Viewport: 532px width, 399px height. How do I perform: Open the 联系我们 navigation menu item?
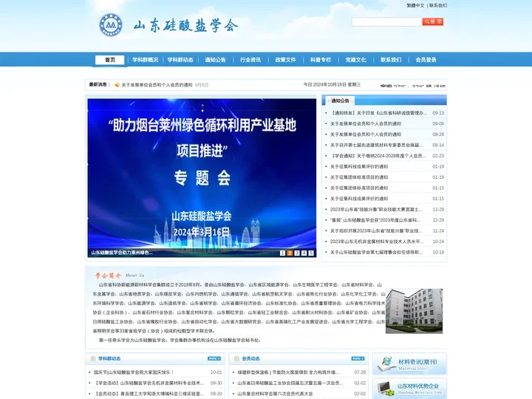(x=391, y=60)
